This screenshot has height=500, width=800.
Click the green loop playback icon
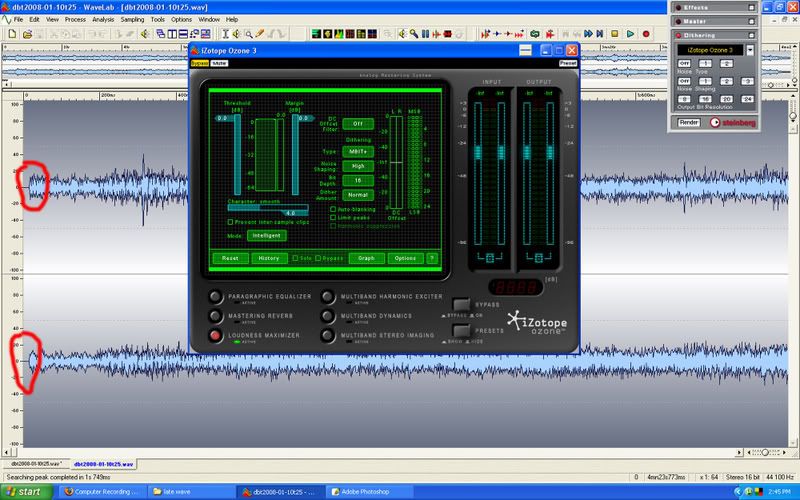click(x=535, y=34)
